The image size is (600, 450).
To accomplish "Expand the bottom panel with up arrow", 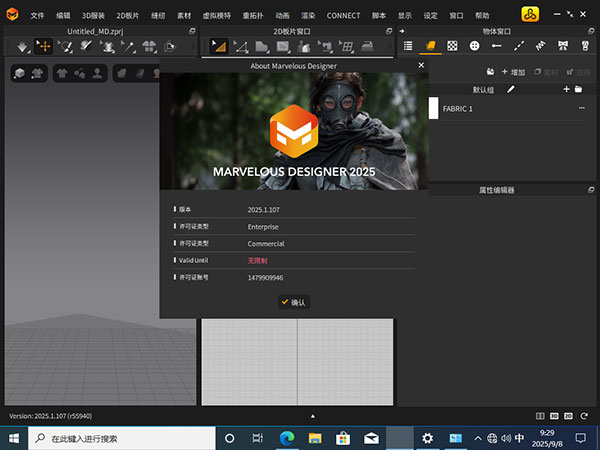I will point(312,415).
